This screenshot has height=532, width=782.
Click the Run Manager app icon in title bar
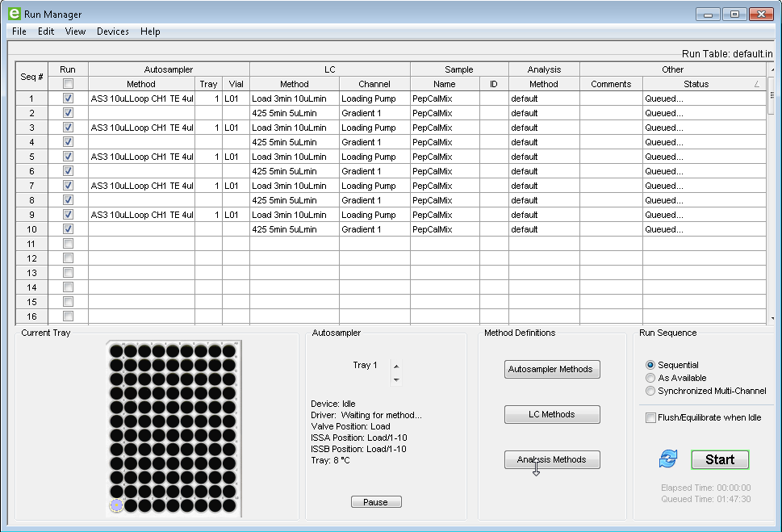[x=14, y=14]
